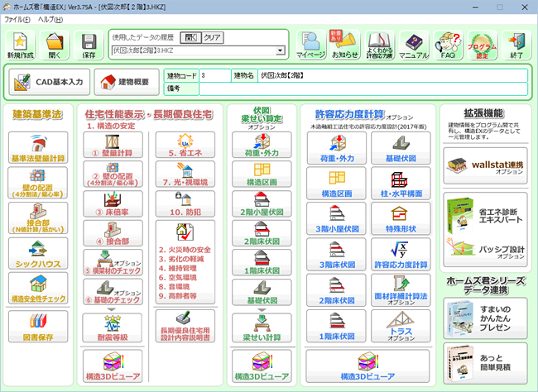Open ① 壁量計算
Screen dimensions: 538x392
(113, 145)
